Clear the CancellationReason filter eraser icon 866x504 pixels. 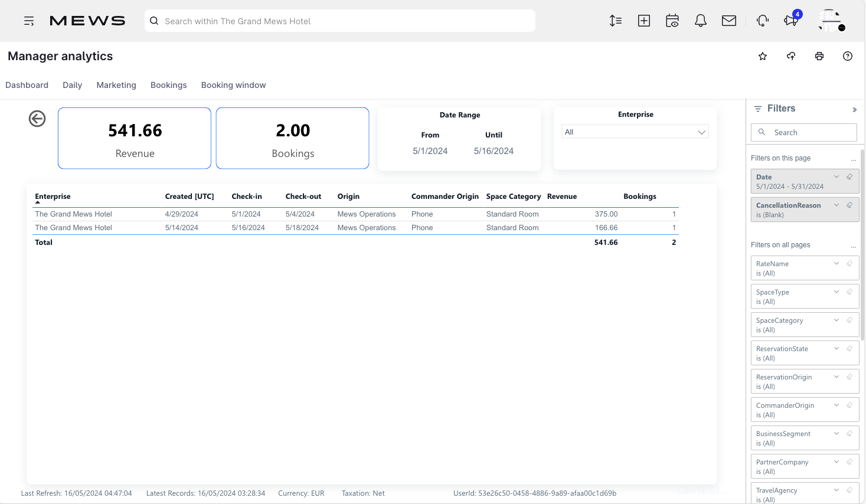click(849, 205)
